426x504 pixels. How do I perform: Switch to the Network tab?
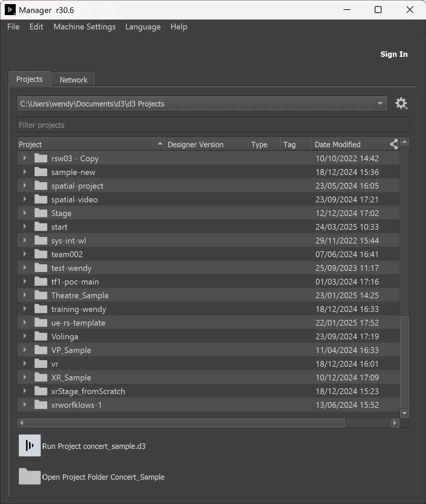point(74,80)
